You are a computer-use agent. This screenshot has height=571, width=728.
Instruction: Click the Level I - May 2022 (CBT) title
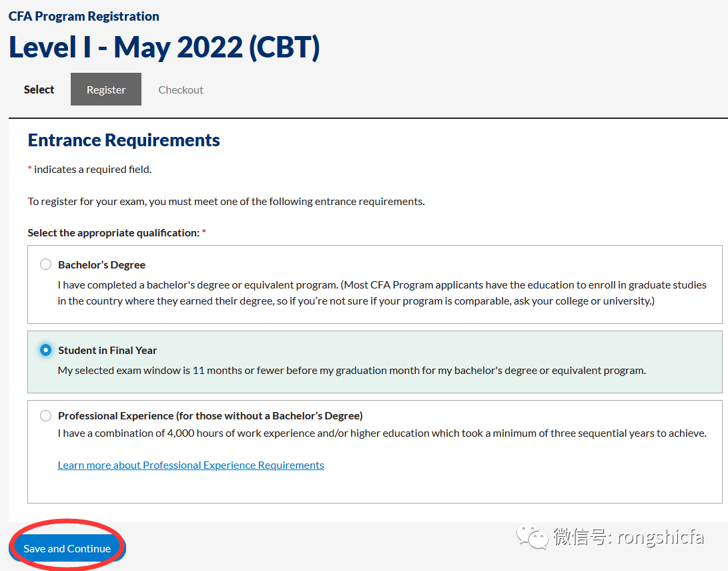click(x=164, y=47)
